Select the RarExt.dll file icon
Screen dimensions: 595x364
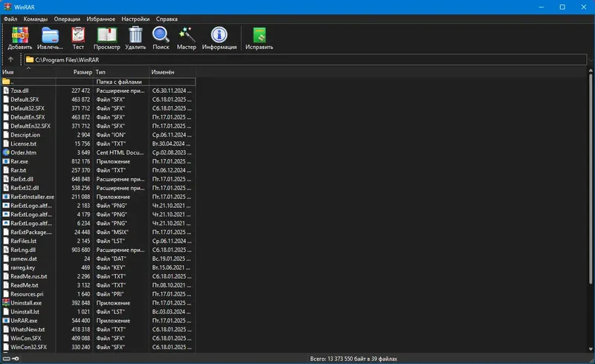tap(6, 179)
